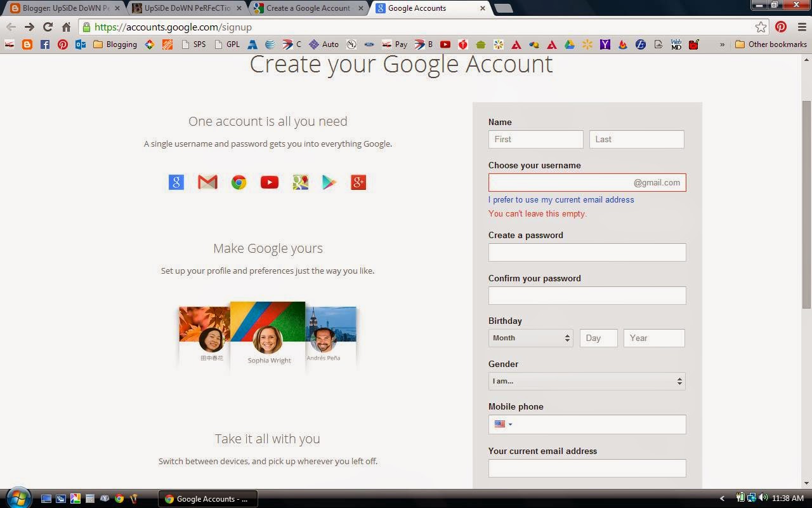Click the address bar URL
Image resolution: width=812 pixels, height=508 pixels.
click(x=173, y=27)
